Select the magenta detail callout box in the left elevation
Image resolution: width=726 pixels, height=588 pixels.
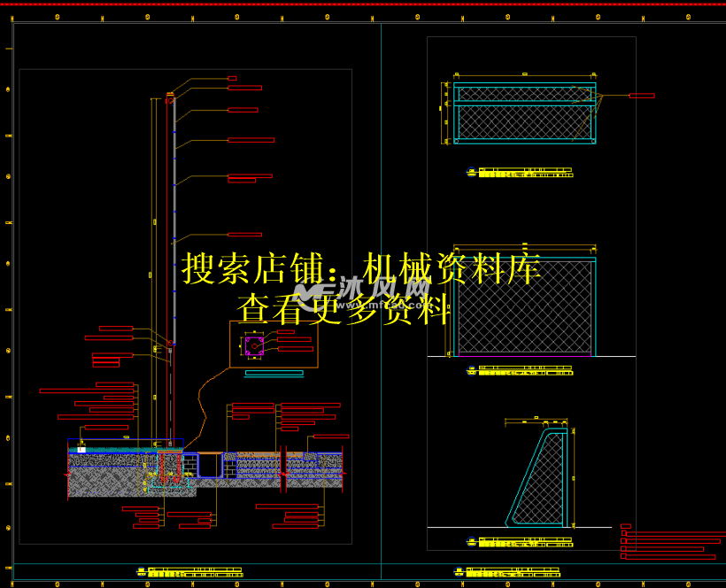[x=255, y=348]
